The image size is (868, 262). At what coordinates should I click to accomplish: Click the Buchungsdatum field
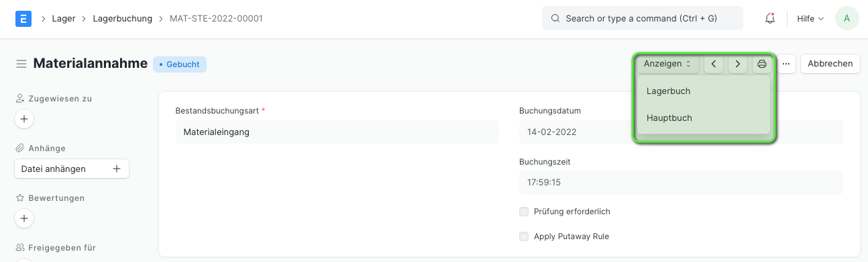681,132
